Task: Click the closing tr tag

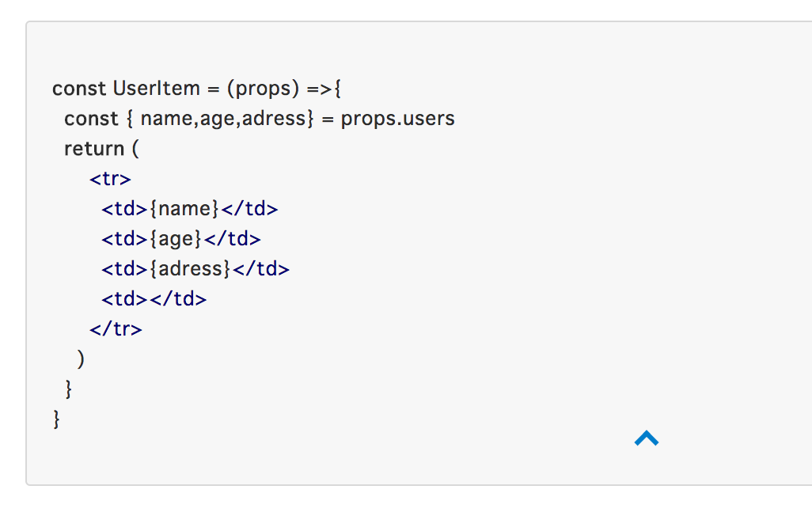Action: click(116, 329)
